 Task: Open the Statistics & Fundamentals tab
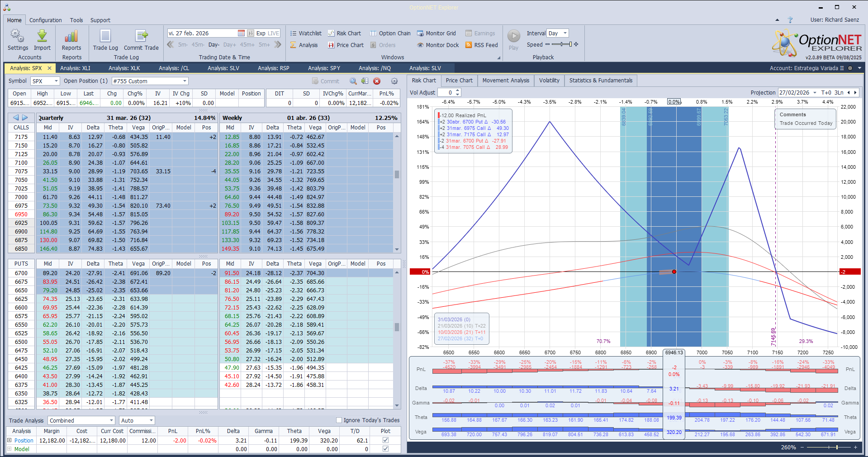(601, 81)
